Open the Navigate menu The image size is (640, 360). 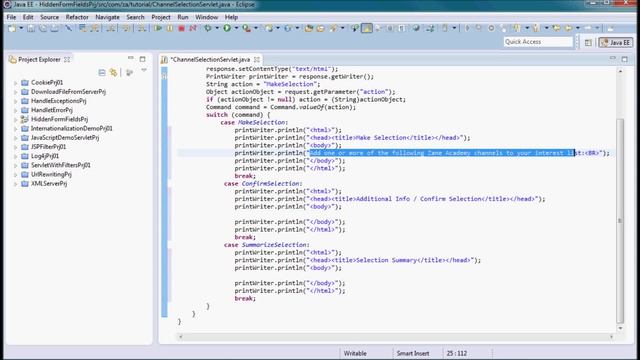pos(107,17)
